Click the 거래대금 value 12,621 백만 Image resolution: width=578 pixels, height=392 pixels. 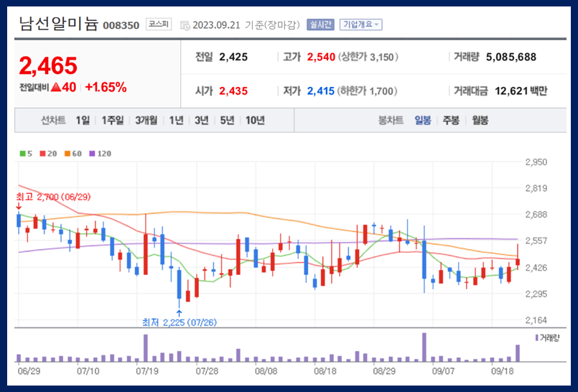521,91
